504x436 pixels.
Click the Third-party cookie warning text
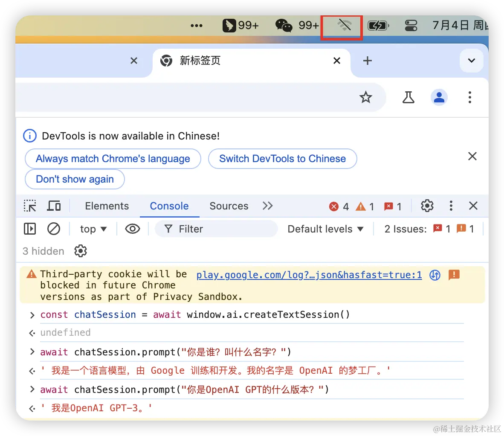(x=142, y=285)
